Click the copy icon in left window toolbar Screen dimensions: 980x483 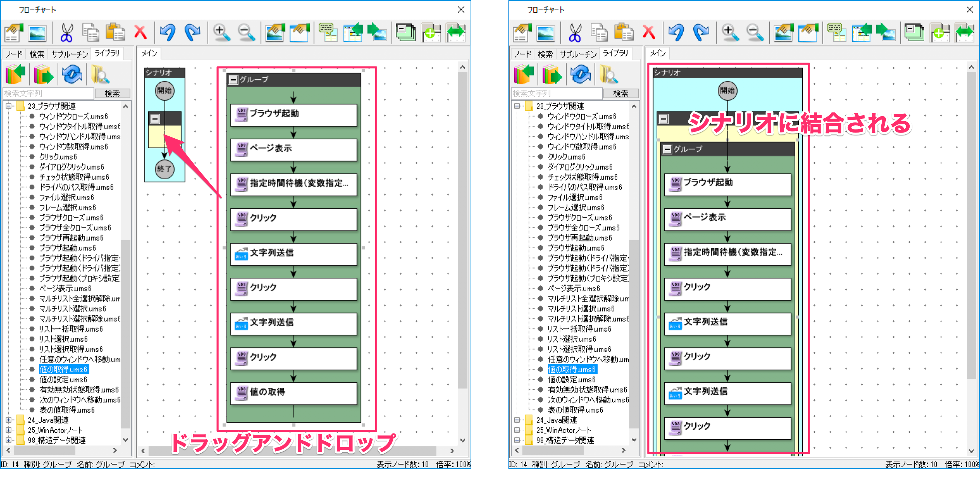pyautogui.click(x=90, y=33)
